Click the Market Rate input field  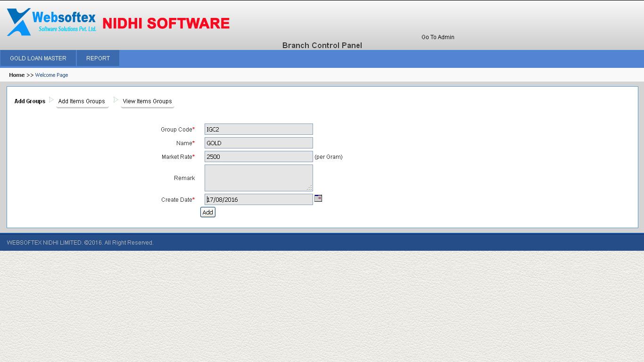pos(258,156)
